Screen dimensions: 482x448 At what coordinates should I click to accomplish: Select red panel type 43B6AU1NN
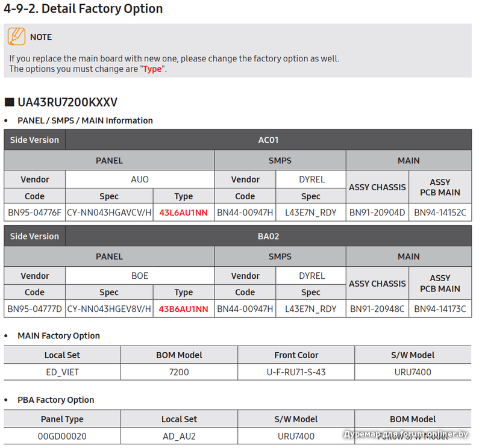point(184,309)
